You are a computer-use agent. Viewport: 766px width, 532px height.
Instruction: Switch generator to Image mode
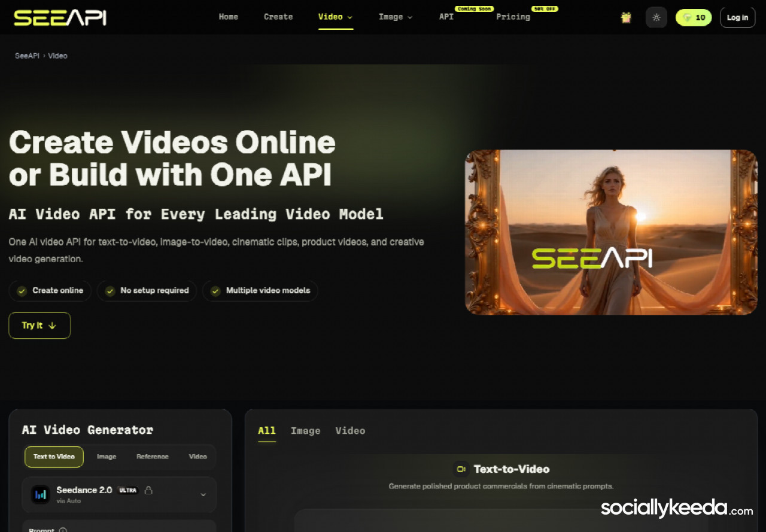(107, 457)
